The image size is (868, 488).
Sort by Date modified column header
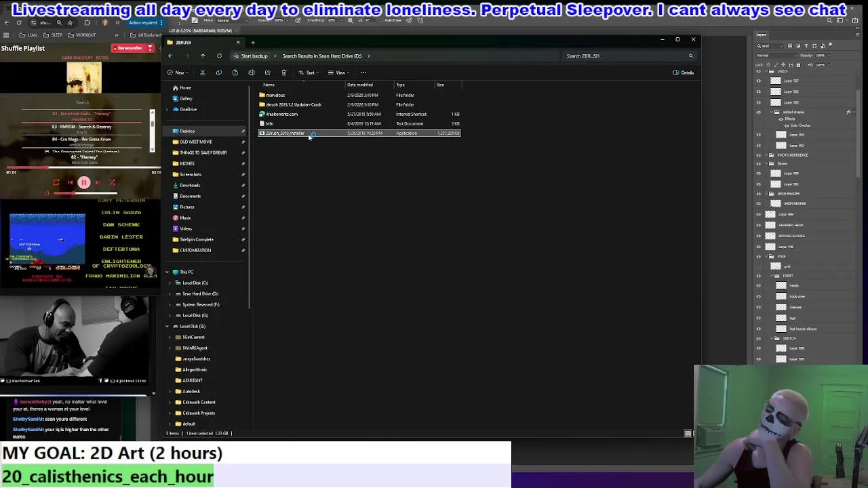click(x=359, y=85)
